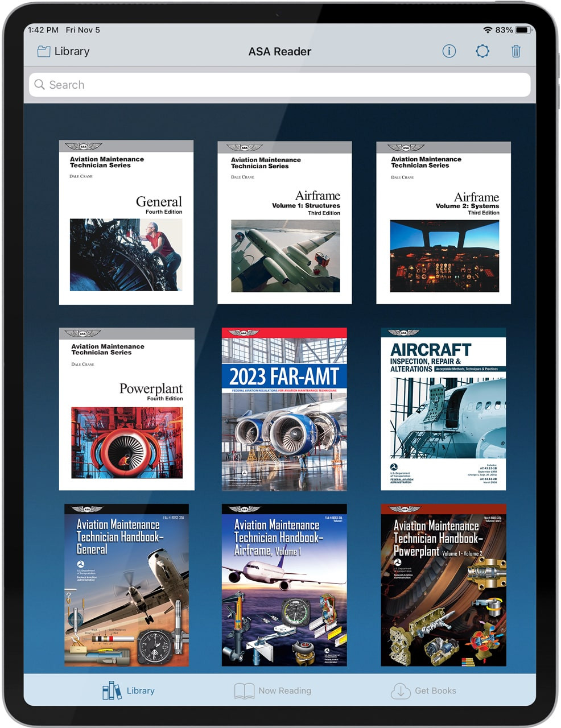The height and width of the screenshot is (728, 561).
Task: Tap the Get Books download cloud icon
Action: (x=398, y=690)
